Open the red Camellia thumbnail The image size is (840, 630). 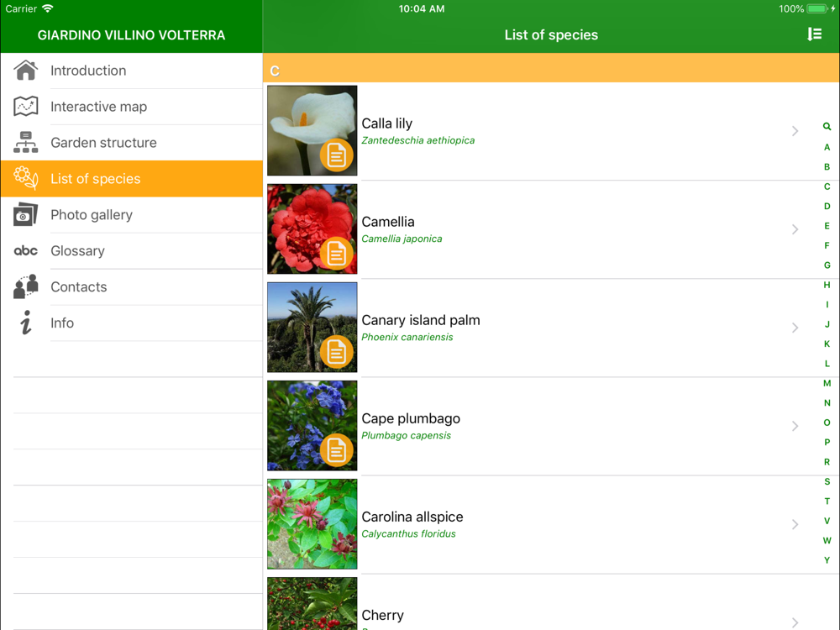pyautogui.click(x=312, y=228)
